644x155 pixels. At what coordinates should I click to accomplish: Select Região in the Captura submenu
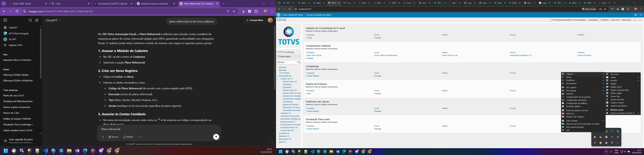point(613,84)
